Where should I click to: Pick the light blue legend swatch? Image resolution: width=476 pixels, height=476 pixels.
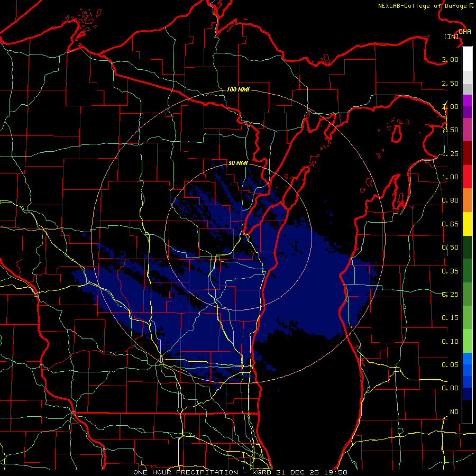click(467, 359)
